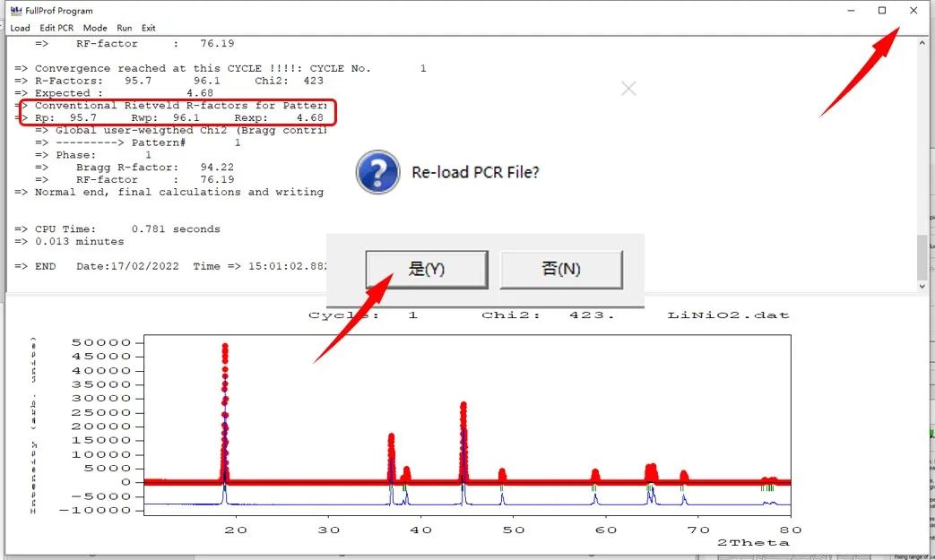Click the output log scrollbar thumb

(x=923, y=257)
